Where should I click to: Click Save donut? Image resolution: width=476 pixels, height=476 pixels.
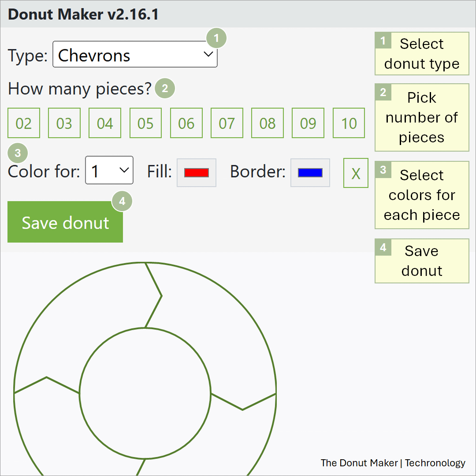[65, 222]
